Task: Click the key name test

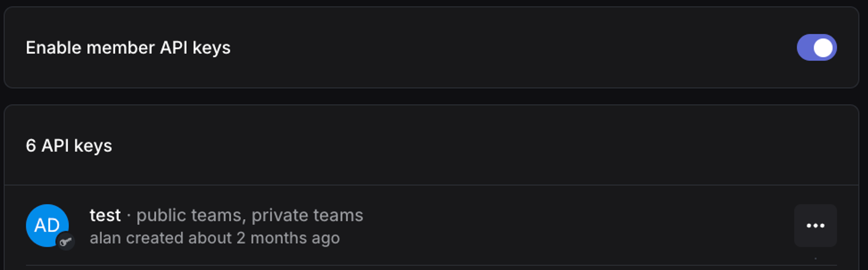Action: [105, 215]
